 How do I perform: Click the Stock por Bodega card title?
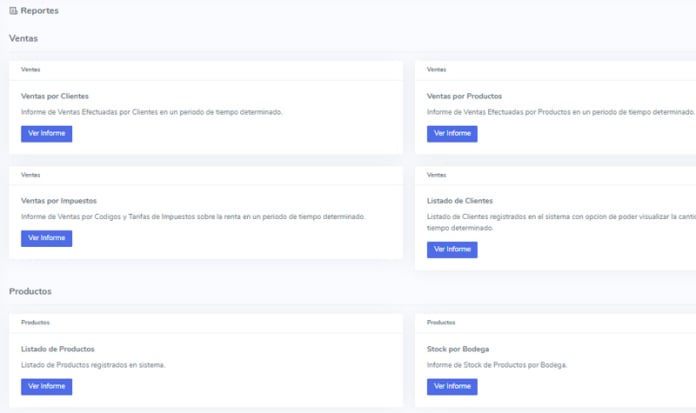[x=457, y=349]
